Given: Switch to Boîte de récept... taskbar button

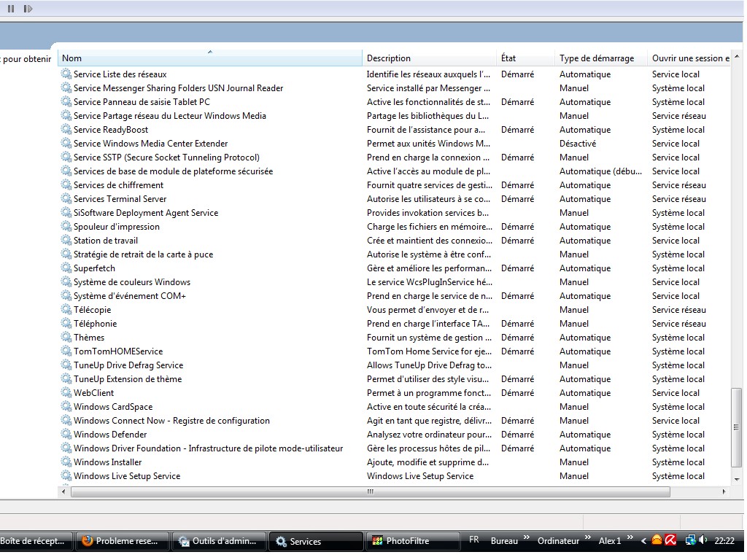Looking at the screenshot, I should click(36, 541).
